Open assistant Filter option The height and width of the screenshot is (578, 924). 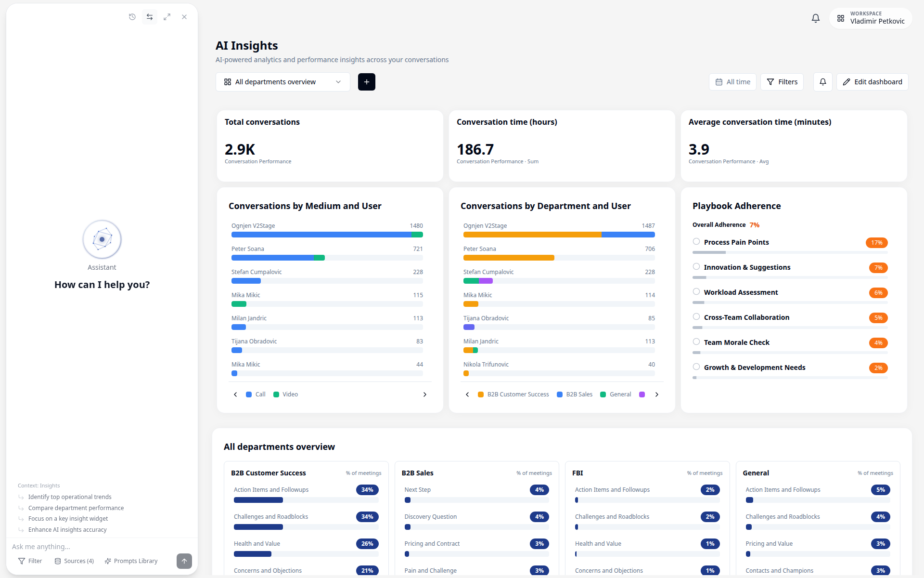tap(30, 561)
